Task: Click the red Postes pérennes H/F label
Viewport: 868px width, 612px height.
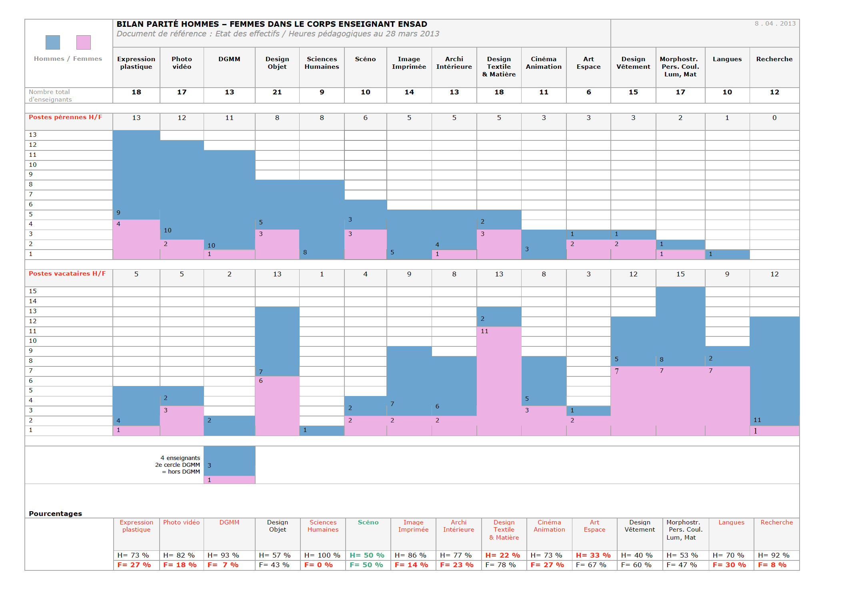Action: [x=65, y=117]
